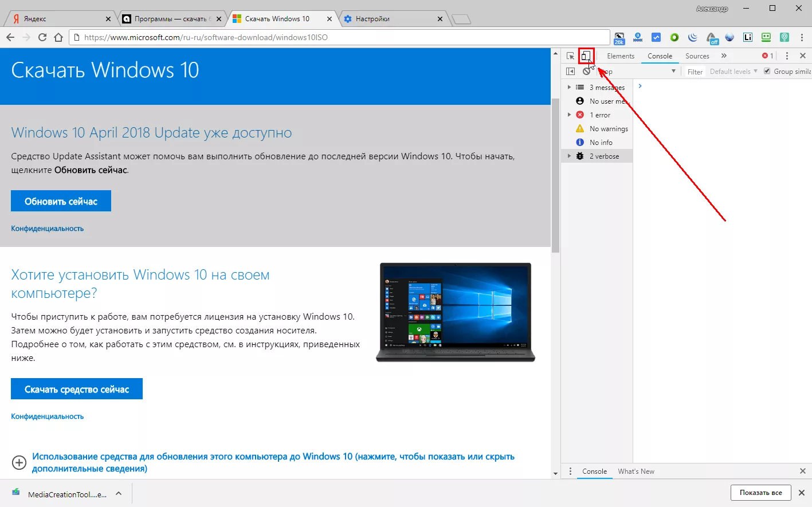Click the red error count badge
Screen dimensions: 812x507
(x=767, y=56)
